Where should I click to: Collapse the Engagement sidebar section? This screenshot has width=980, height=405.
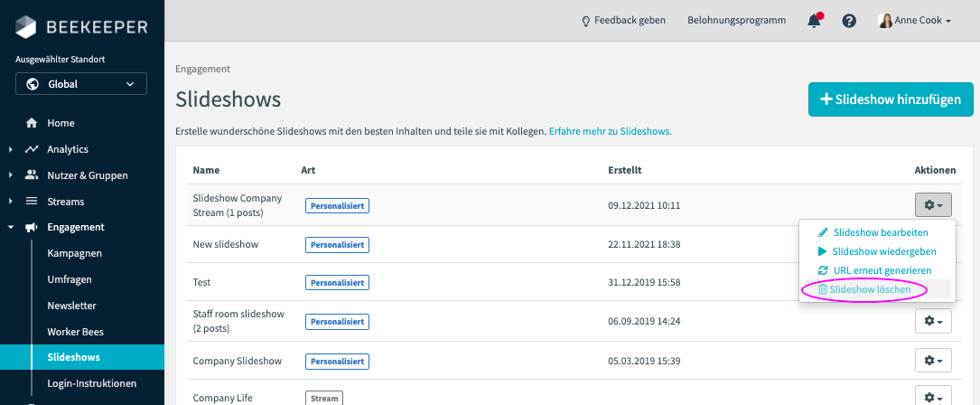(x=10, y=228)
